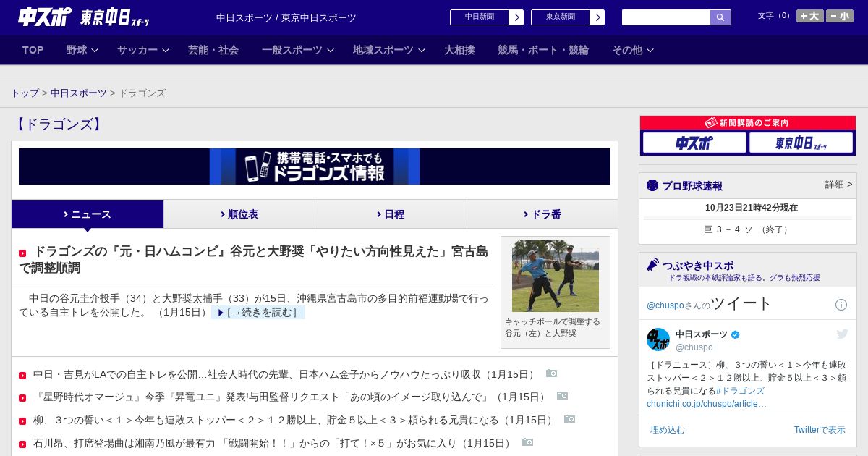Open つぶやき中スポ heading link
Image resolution: width=868 pixels, height=456 pixels.
(698, 266)
